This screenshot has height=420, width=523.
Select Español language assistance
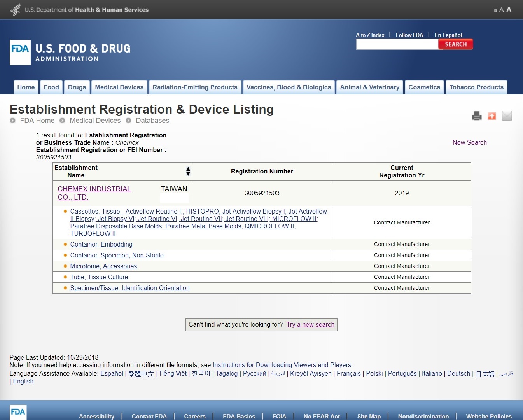[x=112, y=374]
